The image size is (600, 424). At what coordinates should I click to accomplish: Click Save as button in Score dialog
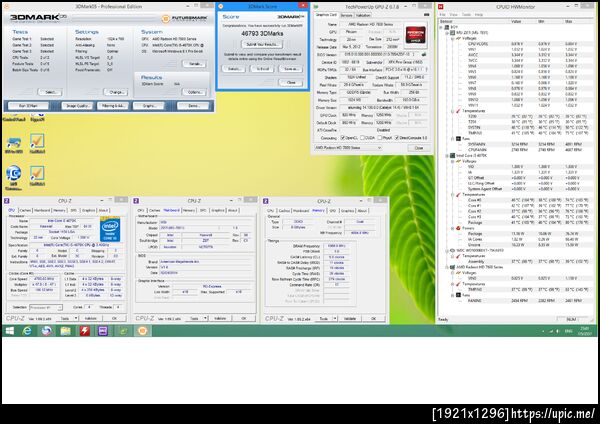tap(290, 69)
